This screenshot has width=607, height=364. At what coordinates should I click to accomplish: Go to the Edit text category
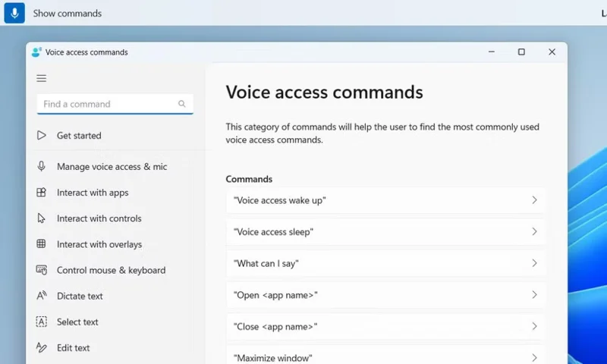74,348
